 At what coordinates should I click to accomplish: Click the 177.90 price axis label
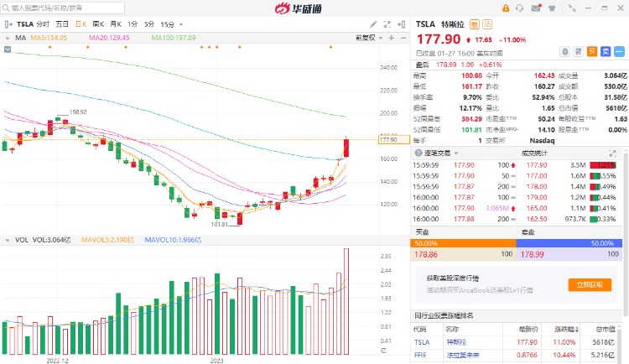click(x=394, y=140)
